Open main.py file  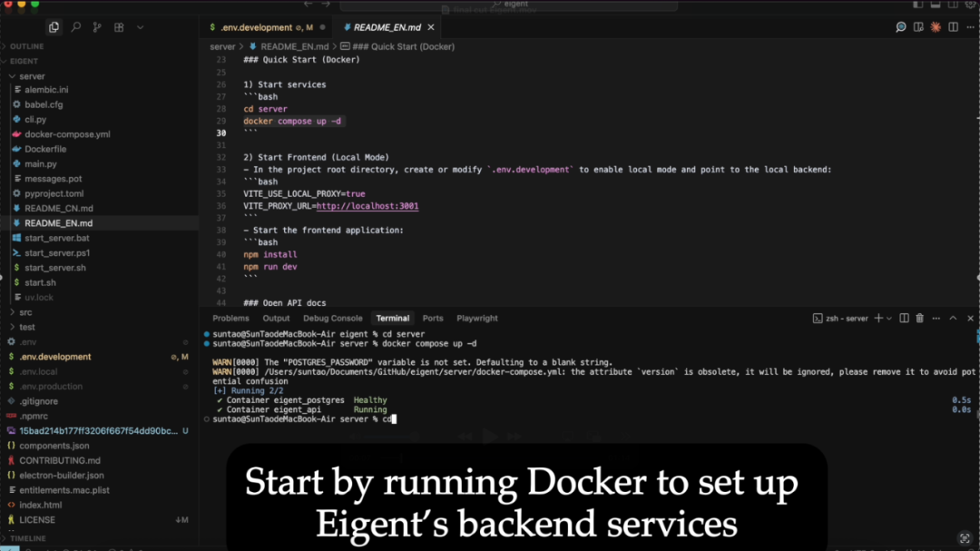point(41,164)
